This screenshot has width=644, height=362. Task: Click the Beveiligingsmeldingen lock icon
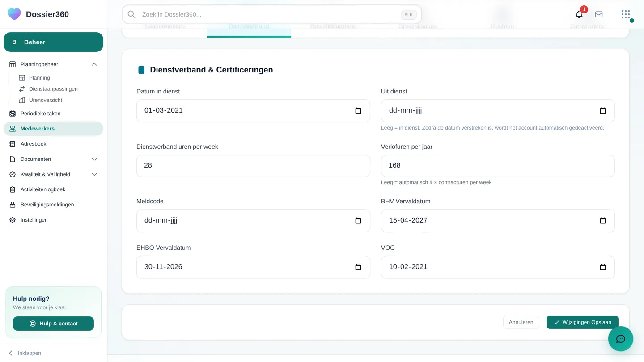coord(13,205)
